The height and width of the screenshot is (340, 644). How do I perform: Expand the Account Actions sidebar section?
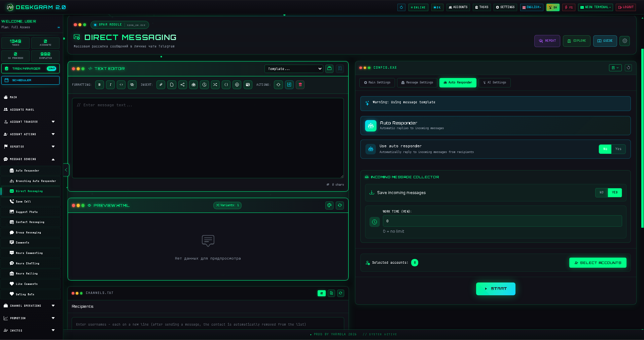(30, 134)
